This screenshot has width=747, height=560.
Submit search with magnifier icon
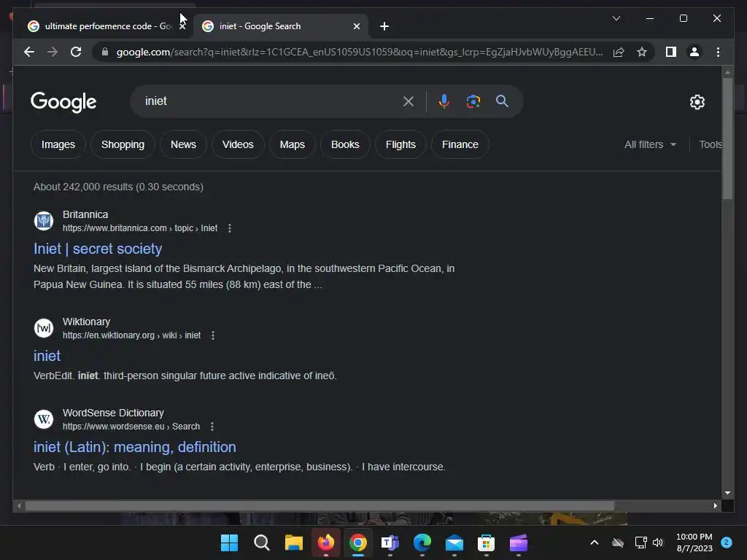click(502, 101)
